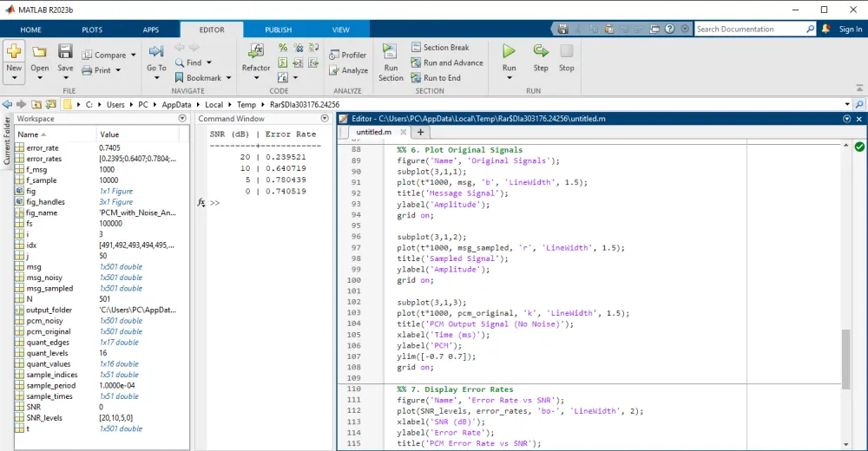Open the New dropdown arrow
Viewport: 868px width, 451px height.
pos(14,78)
